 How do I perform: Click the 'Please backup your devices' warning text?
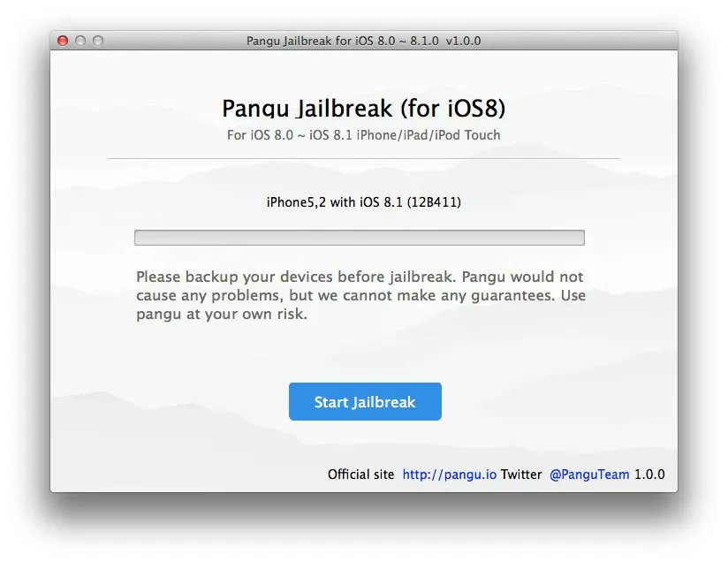pyautogui.click(x=360, y=295)
